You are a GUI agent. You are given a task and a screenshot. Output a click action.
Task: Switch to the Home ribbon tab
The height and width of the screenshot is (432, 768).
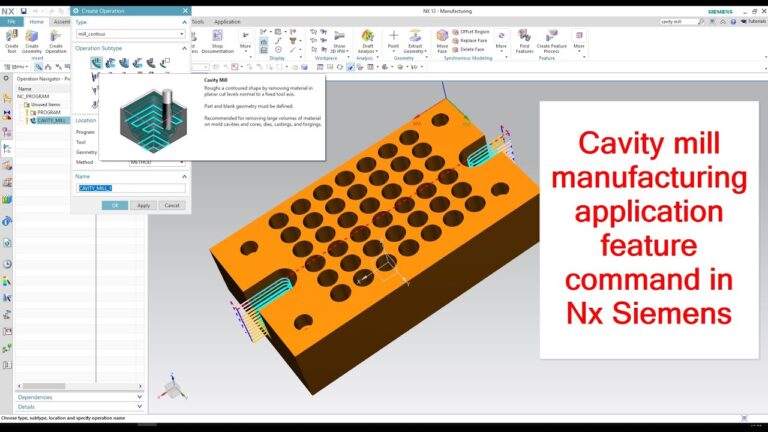pos(37,22)
